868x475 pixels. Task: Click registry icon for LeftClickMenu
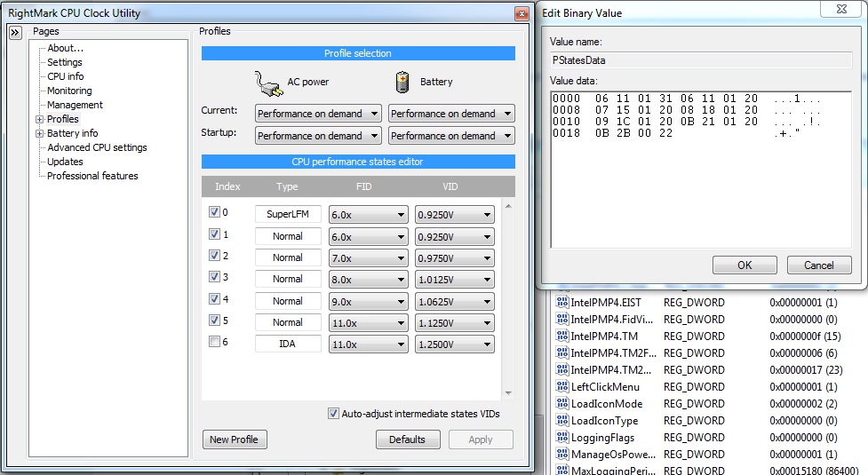(x=561, y=386)
